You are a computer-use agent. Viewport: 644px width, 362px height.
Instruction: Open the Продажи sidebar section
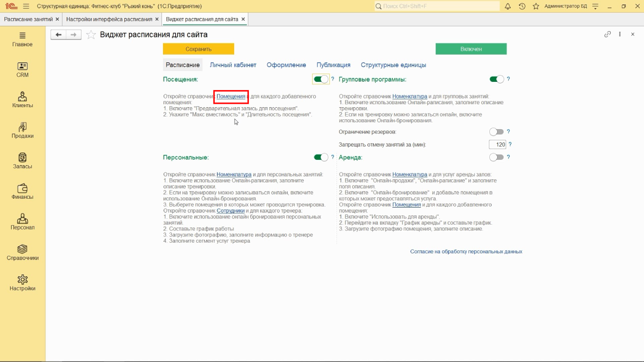pos(22,131)
